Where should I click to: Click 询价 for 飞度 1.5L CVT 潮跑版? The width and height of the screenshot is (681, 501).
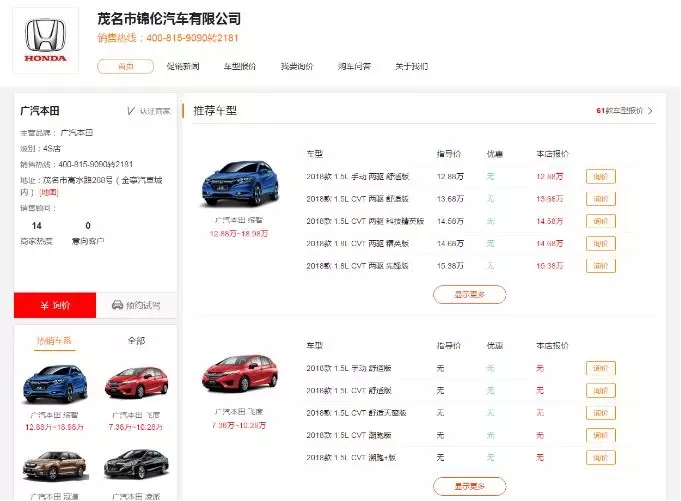click(x=601, y=435)
